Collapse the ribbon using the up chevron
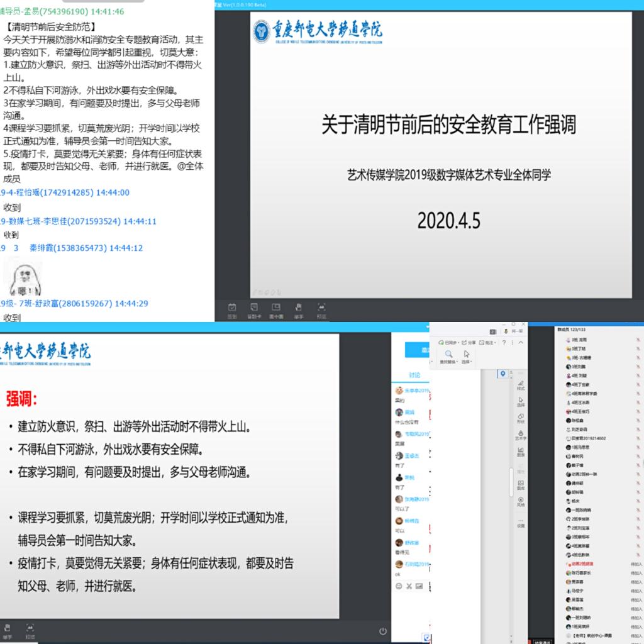This screenshot has width=644, height=644. click(x=521, y=343)
